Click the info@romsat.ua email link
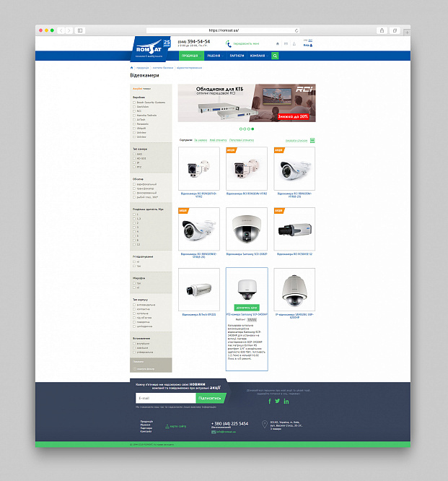The width and height of the screenshot is (448, 481). pyautogui.click(x=226, y=432)
